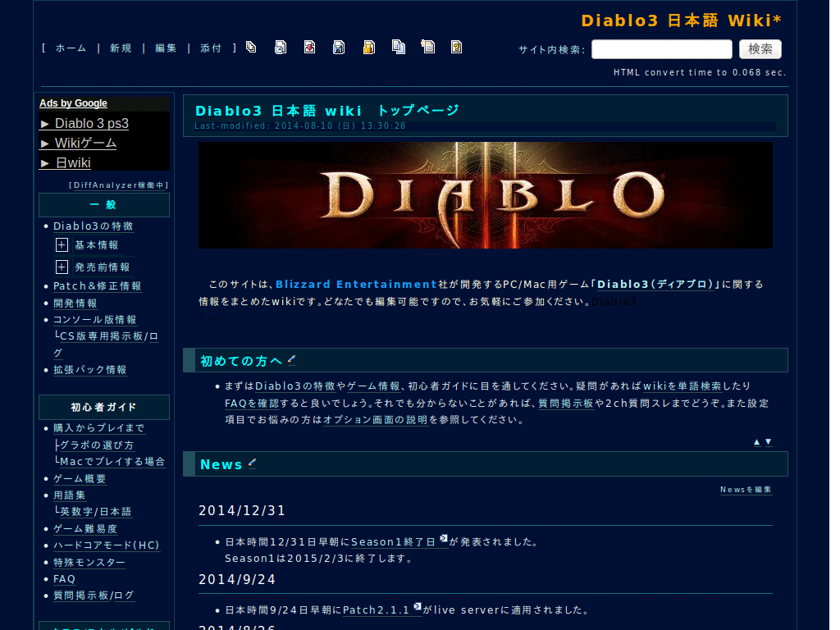Open Patch&修正情報 in the sidebar

(98, 286)
